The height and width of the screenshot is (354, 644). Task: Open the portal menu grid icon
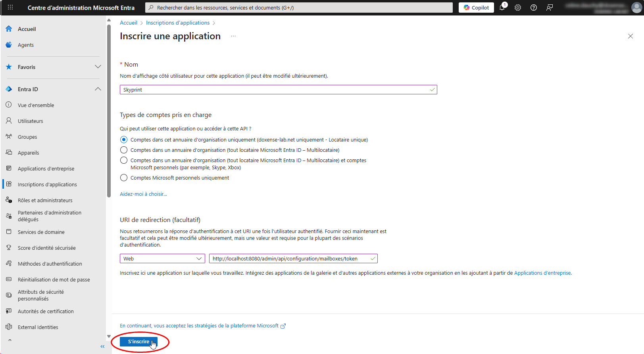pos(10,8)
